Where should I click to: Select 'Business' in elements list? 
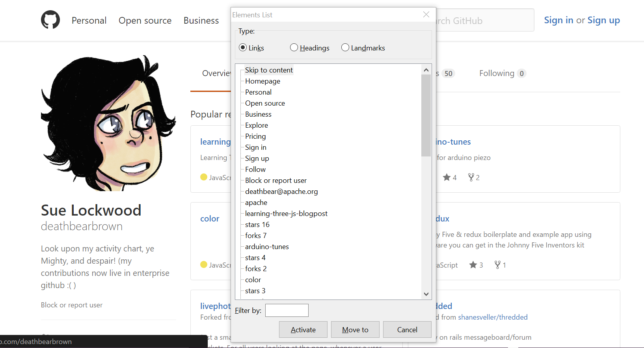tap(258, 114)
